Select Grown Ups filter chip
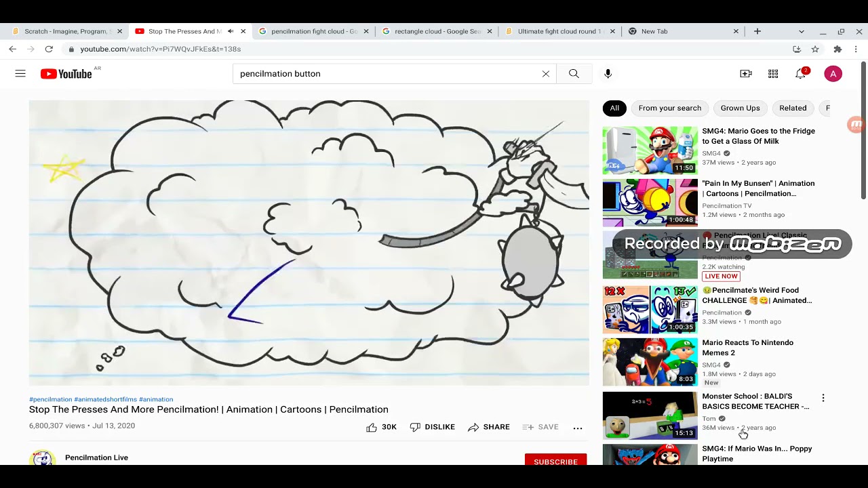Image resolution: width=868 pixels, height=488 pixels. pyautogui.click(x=741, y=108)
